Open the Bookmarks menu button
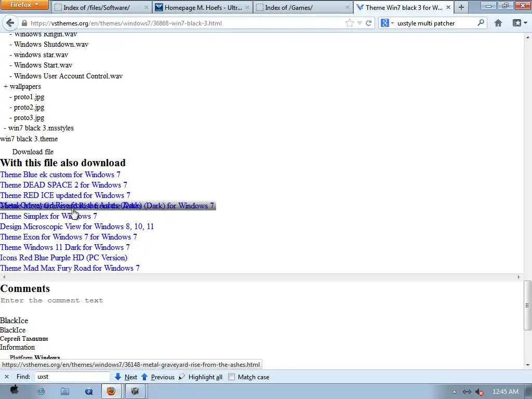The width and height of the screenshot is (532, 399). click(x=520, y=23)
